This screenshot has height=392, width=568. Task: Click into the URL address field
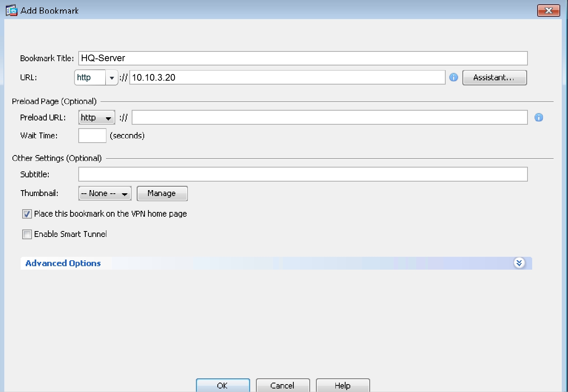tap(287, 78)
